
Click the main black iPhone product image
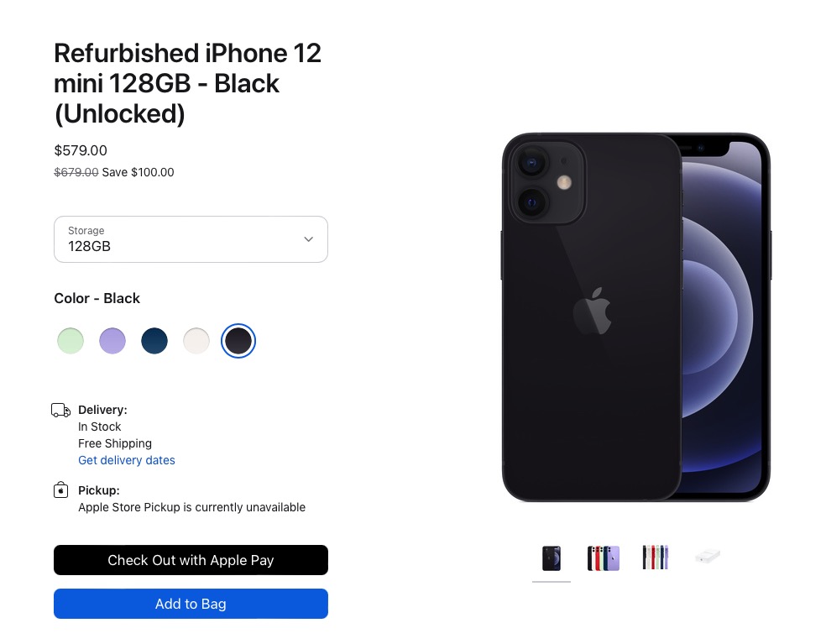click(x=636, y=317)
